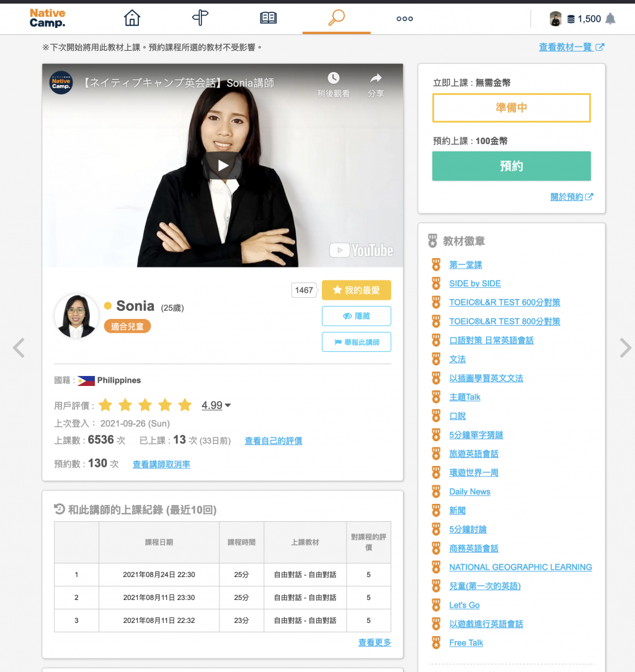
Task: Click the 舉報此講師 report button
Action: pos(356,342)
